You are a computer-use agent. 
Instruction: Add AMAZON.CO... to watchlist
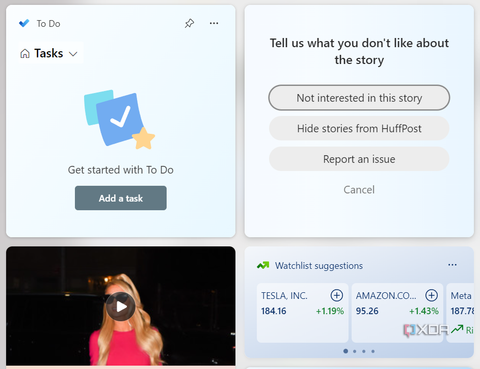[x=431, y=295]
